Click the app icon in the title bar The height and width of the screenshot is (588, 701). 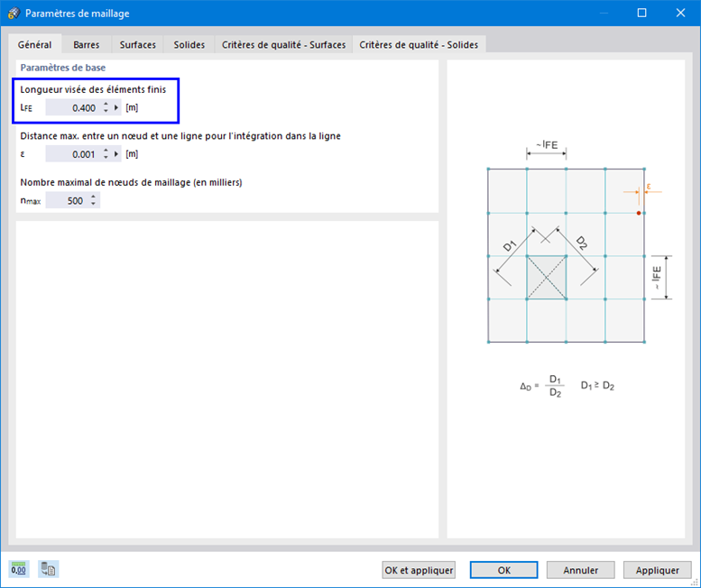coord(14,13)
